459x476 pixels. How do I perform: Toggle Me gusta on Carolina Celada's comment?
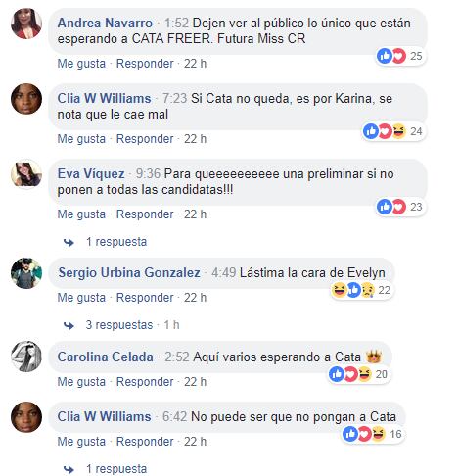81,382
